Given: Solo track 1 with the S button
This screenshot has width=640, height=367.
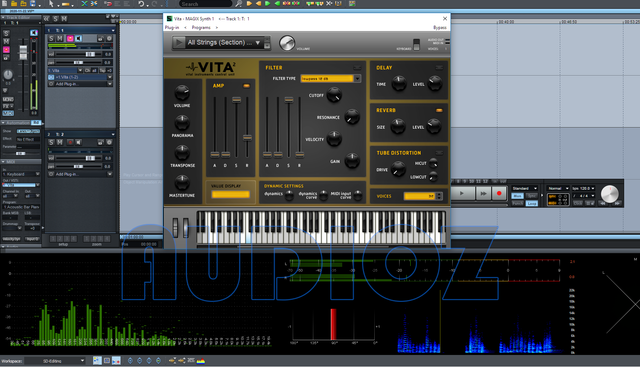Looking at the screenshot, I should click(x=51, y=38).
